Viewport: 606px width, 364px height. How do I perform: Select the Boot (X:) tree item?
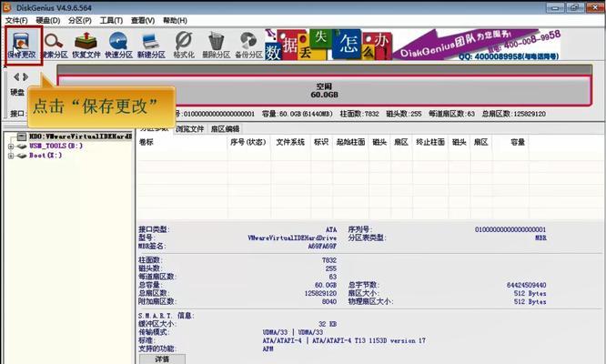click(45, 156)
